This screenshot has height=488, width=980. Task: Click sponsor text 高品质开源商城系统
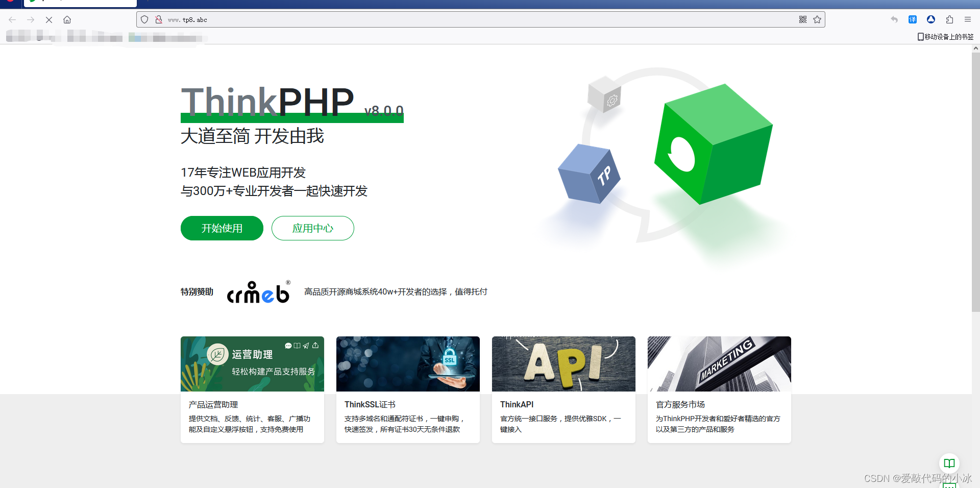click(396, 292)
